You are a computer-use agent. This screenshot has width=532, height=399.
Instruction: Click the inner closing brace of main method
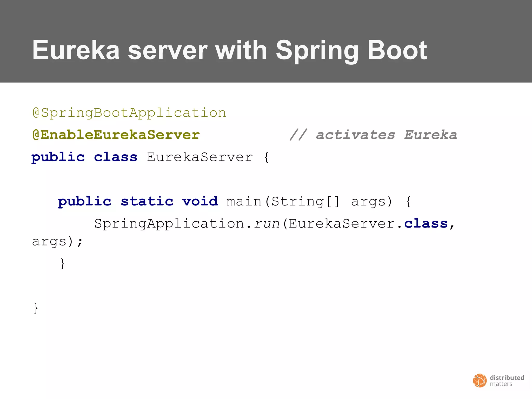click(62, 263)
